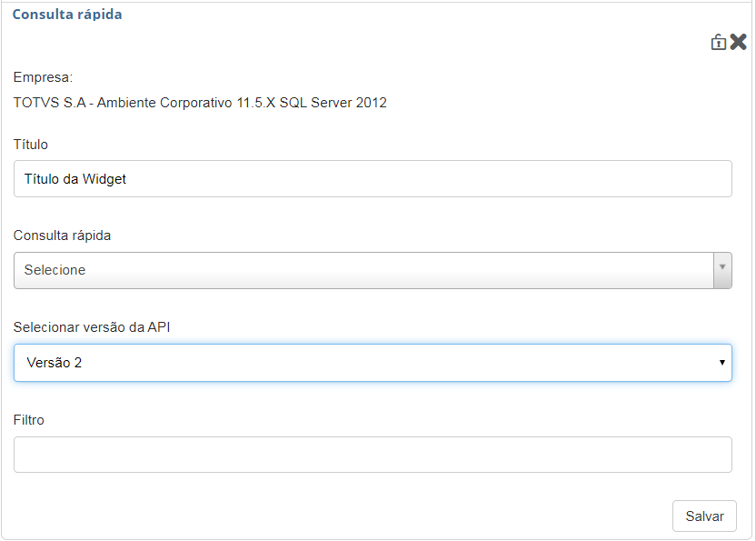Click the Título da Widget text
This screenshot has width=756, height=541.
[x=75, y=179]
